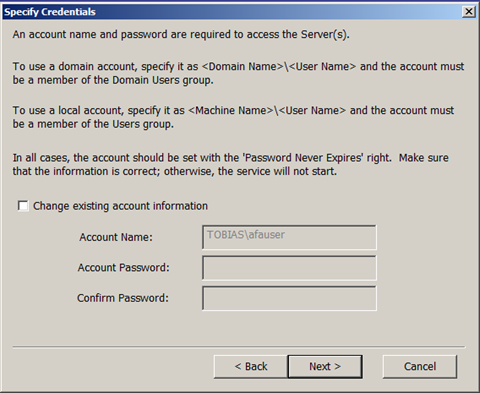Click the 'Account Name:' label
Screen dimensions: 480x393
point(116,237)
